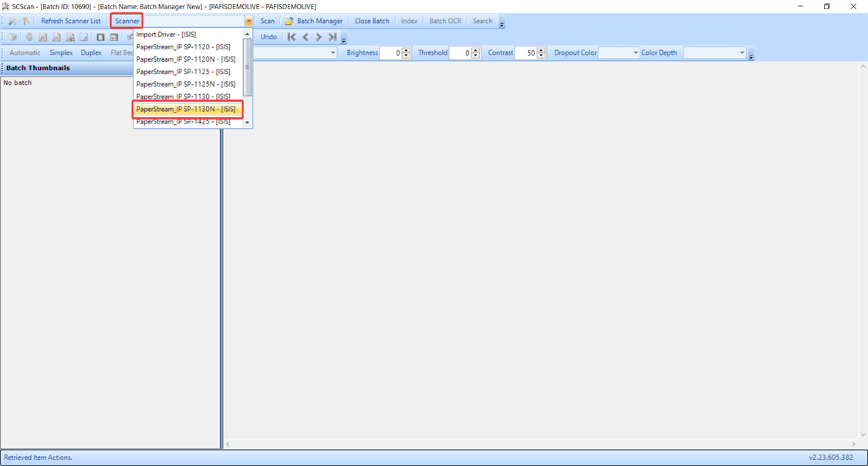Collapse the Scanner dropdown arrow
The height and width of the screenshot is (466, 868).
coord(248,22)
